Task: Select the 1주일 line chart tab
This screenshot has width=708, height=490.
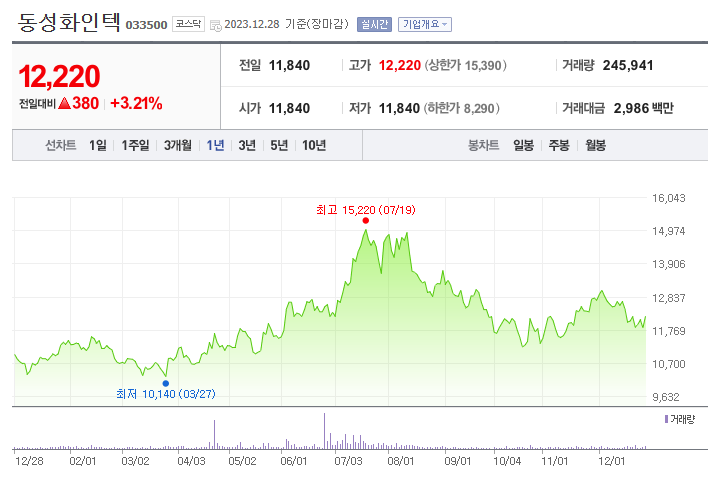Action: (x=135, y=145)
